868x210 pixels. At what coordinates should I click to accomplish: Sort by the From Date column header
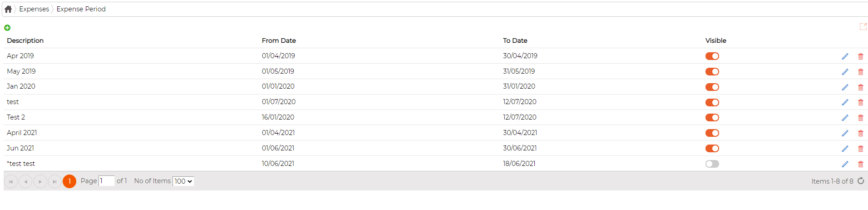coord(279,40)
